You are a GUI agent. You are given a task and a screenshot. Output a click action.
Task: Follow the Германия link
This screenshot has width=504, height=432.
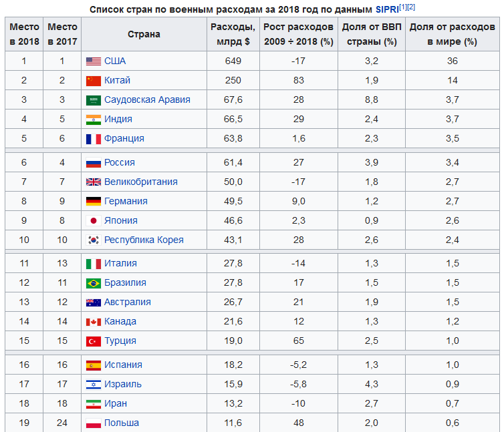click(126, 201)
